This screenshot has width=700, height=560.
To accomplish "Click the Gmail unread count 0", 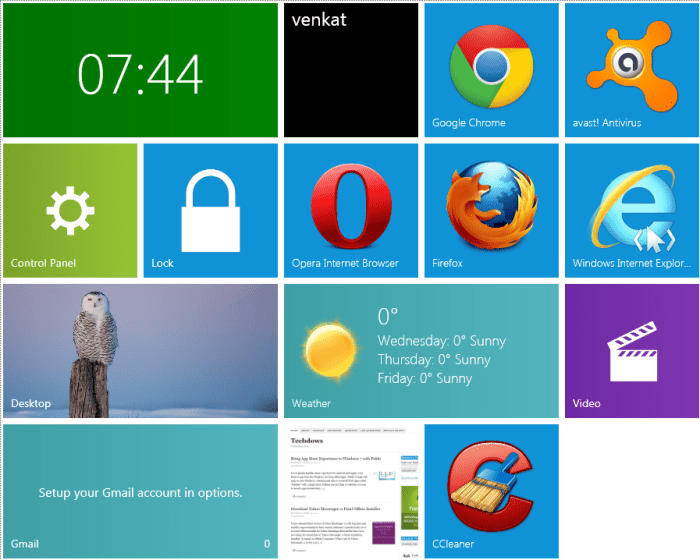I will [267, 544].
